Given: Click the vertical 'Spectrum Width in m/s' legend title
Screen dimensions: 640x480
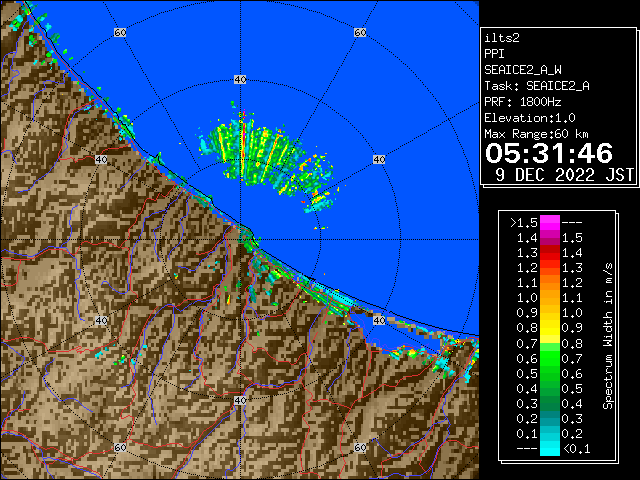Looking at the screenshot, I should pos(607,336).
